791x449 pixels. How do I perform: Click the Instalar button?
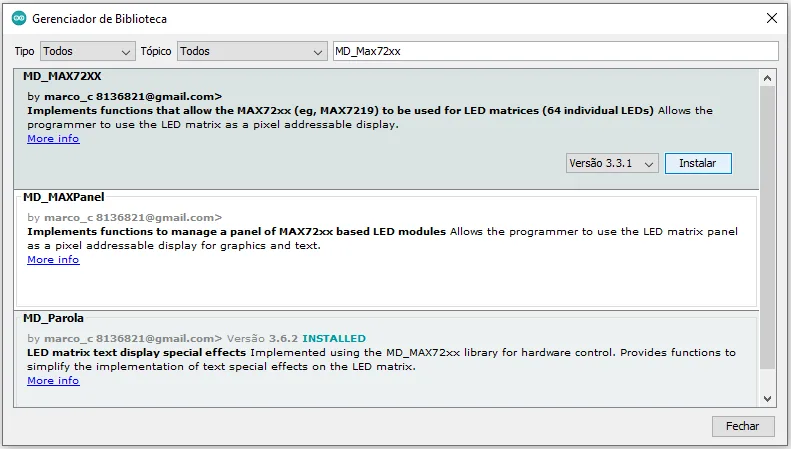[x=698, y=163]
